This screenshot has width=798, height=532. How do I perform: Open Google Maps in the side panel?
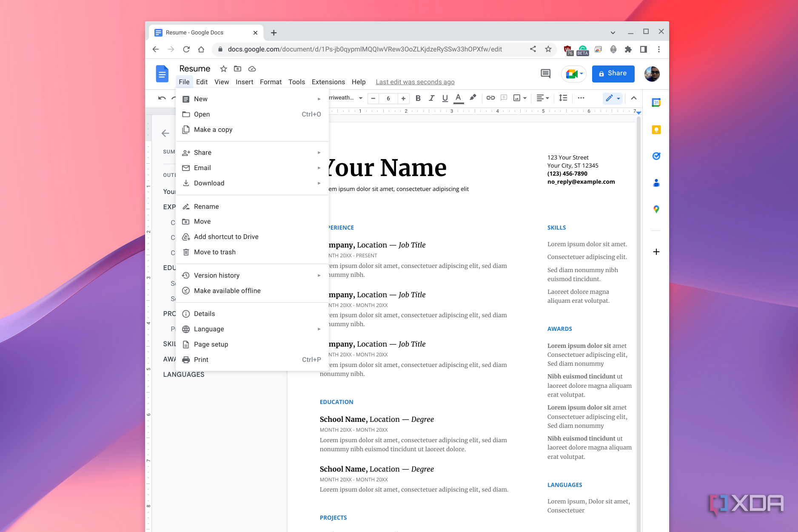pos(656,209)
